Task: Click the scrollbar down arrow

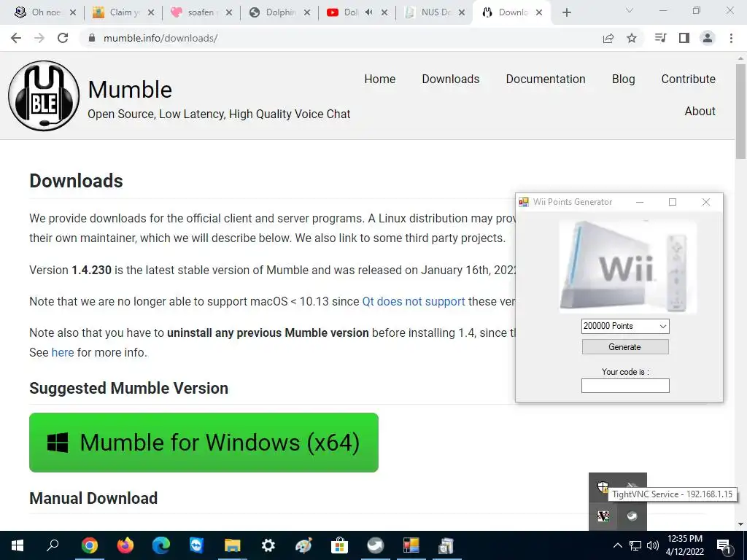Action: [741, 524]
